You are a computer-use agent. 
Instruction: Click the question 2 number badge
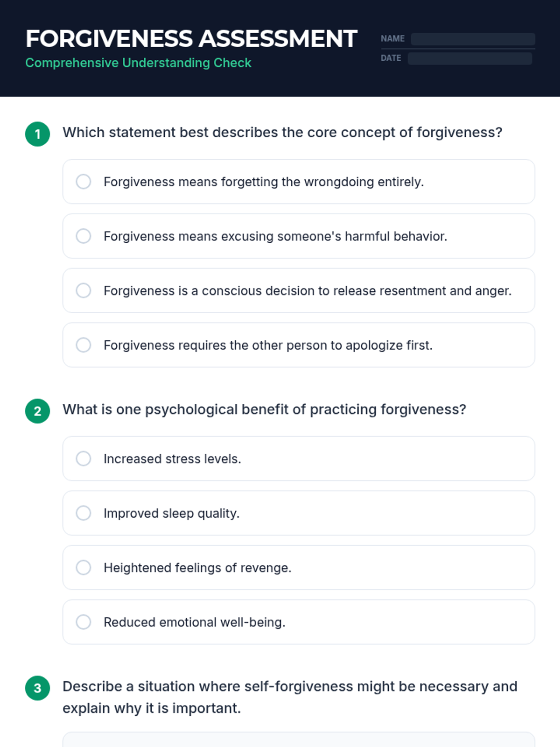pyautogui.click(x=38, y=411)
